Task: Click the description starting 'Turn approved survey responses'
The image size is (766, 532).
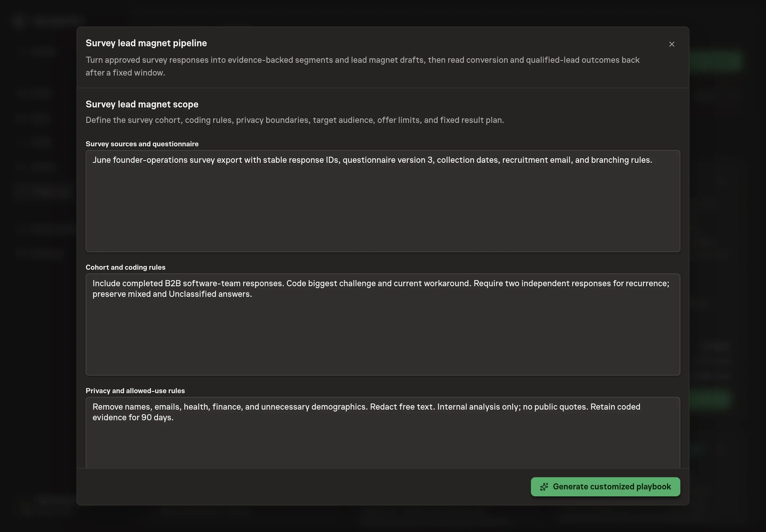Action: 362,66
